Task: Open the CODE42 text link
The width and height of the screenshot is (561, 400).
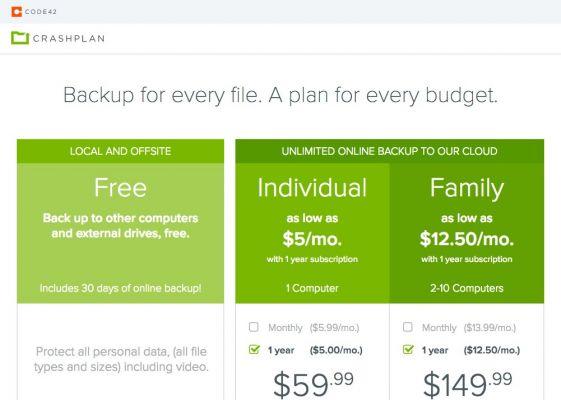Action: [x=41, y=11]
